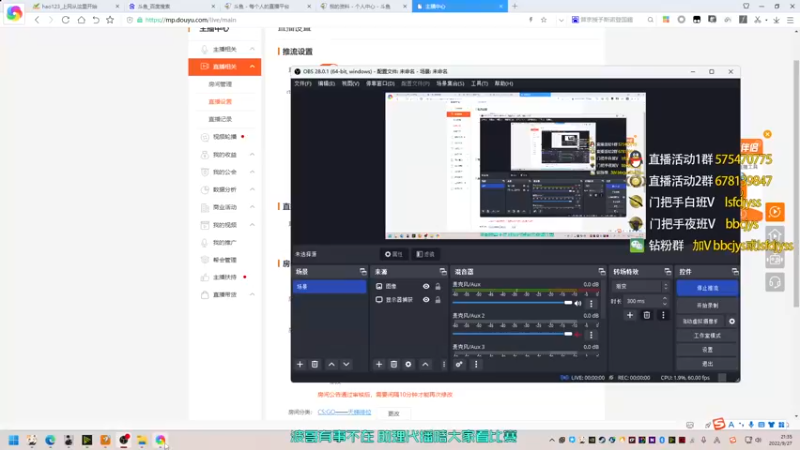This screenshot has height=450, width=800.
Task: Unmute the 麦克风/Aux 2 channel red speaker
Action: [578, 335]
